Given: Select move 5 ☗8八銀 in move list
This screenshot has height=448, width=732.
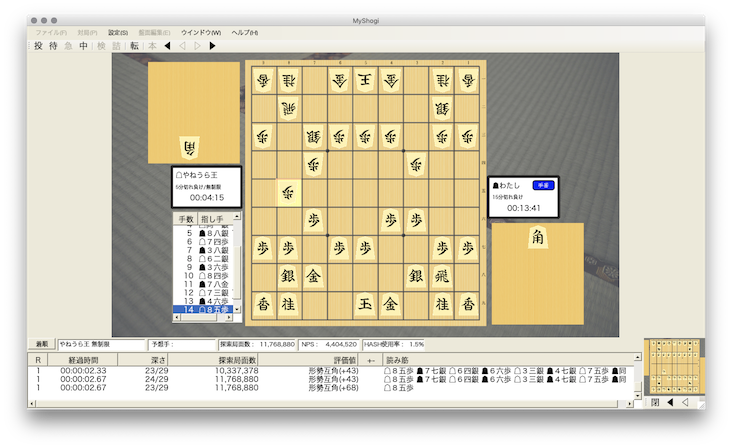Looking at the screenshot, I should (203, 233).
